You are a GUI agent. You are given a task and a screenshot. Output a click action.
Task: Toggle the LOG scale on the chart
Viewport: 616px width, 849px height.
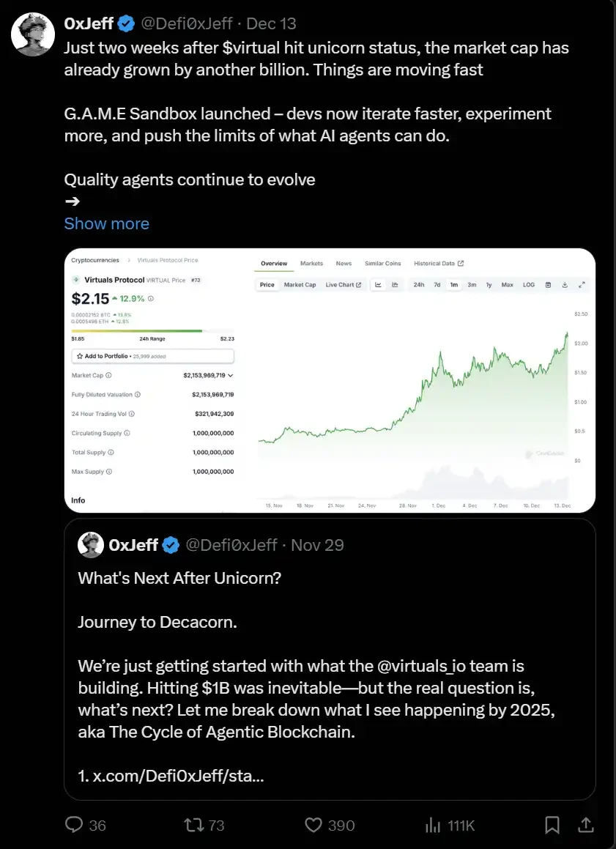(528, 285)
